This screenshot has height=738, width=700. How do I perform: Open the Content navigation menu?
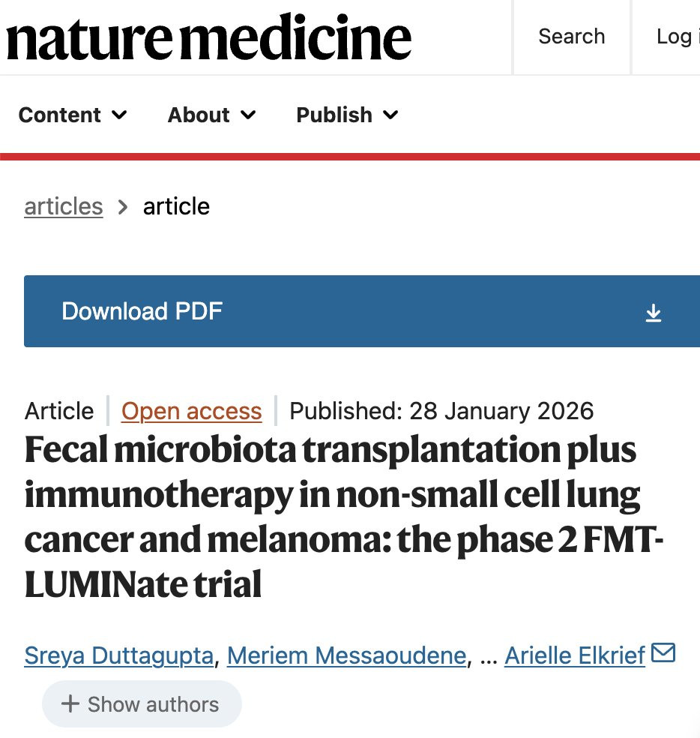click(x=73, y=115)
